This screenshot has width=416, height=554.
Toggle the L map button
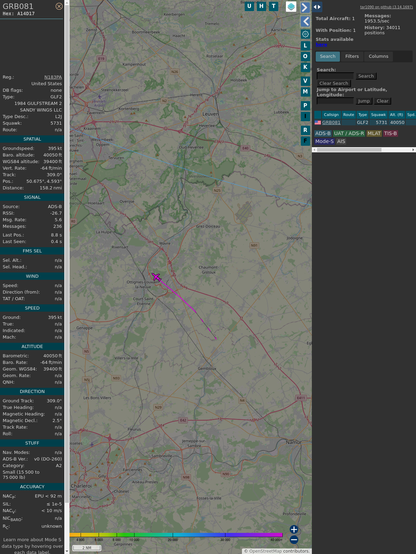click(x=305, y=45)
